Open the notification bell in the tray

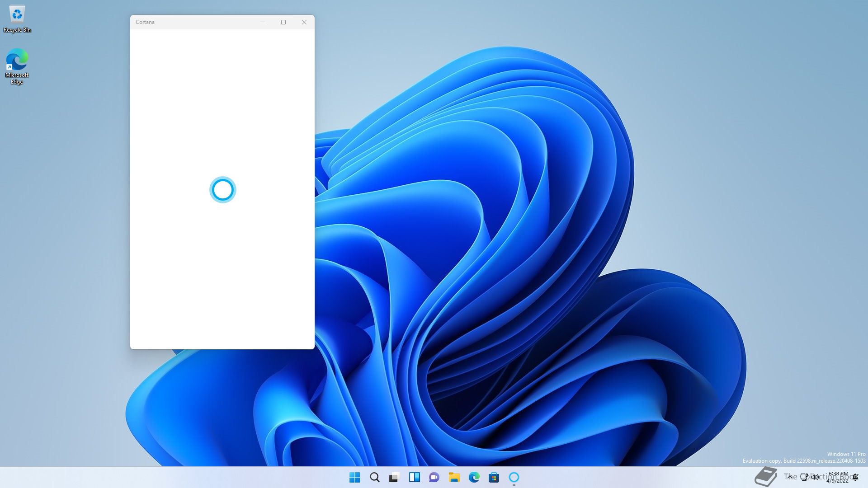click(x=855, y=477)
